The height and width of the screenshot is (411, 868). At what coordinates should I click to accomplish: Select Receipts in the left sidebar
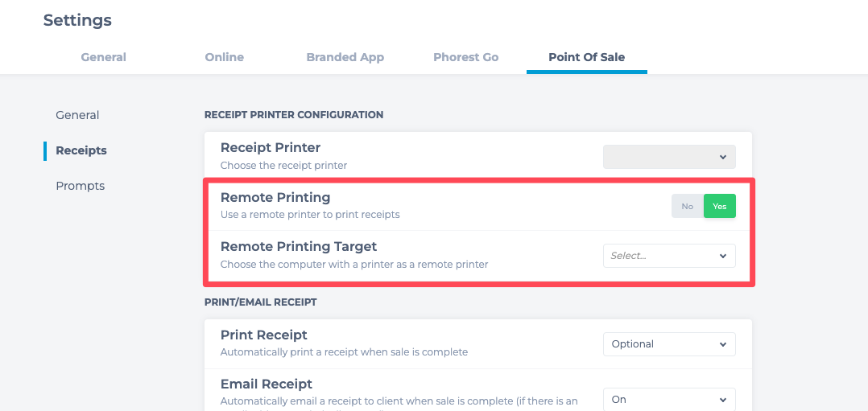point(81,150)
